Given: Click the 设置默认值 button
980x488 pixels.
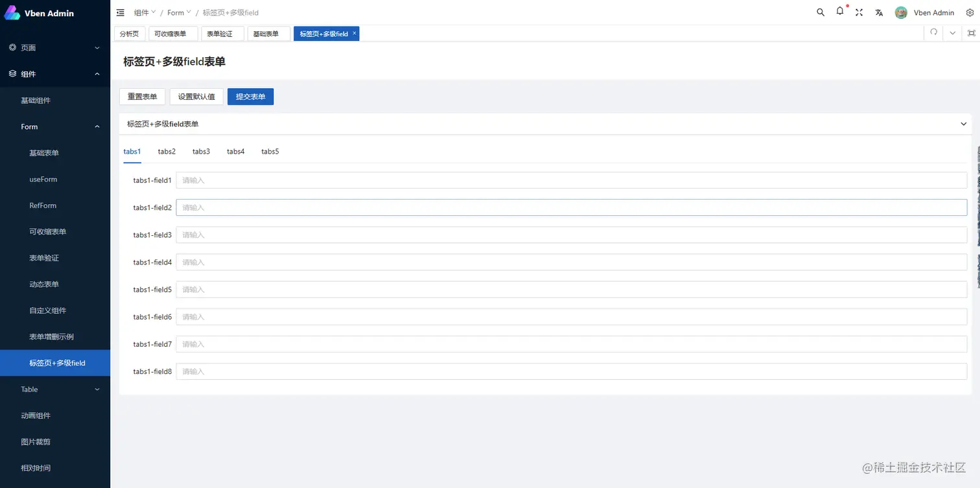Looking at the screenshot, I should pos(196,97).
